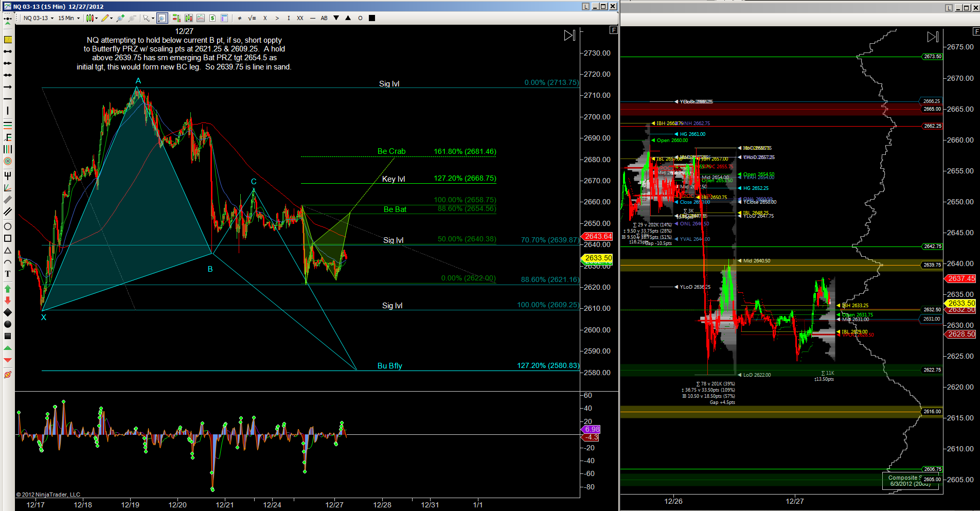Select the Triangle drawing tool
Viewport: 980px width, 511px height.
pos(8,251)
